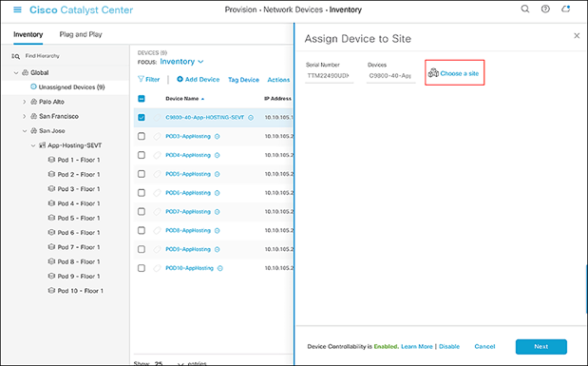Open the POD9-AppHosting device link
This screenshot has height=366, width=588.
coord(188,249)
